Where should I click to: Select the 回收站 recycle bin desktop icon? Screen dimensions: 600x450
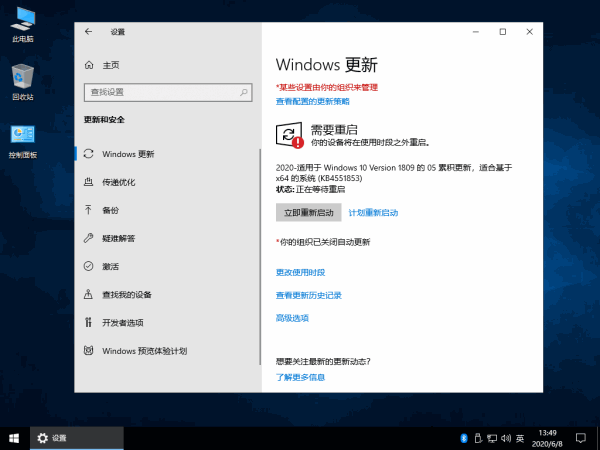[x=23, y=83]
